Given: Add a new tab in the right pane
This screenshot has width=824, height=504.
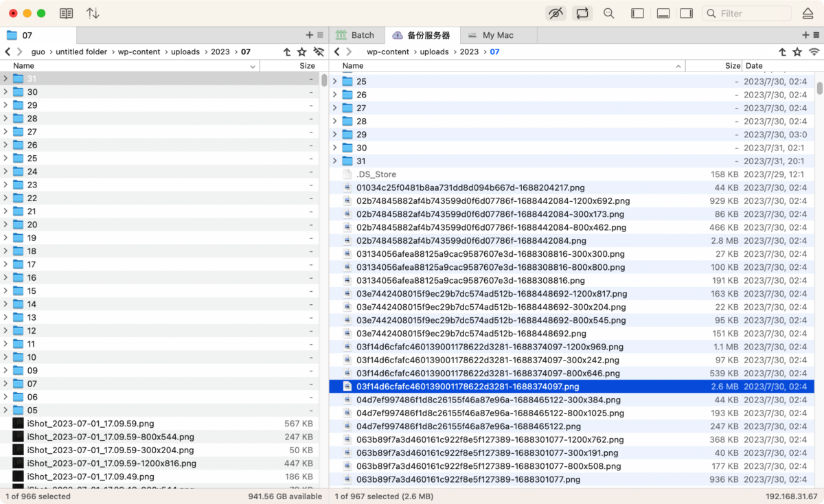Looking at the screenshot, I should 805,35.
